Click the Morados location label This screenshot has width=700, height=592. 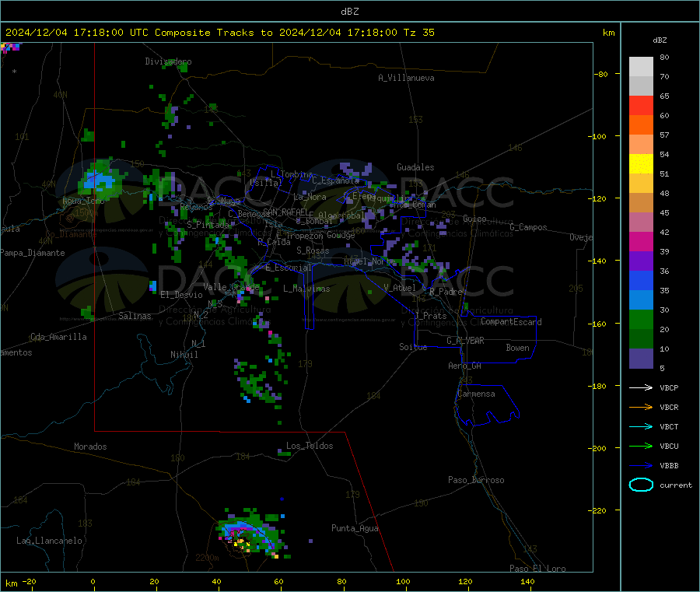point(90,447)
